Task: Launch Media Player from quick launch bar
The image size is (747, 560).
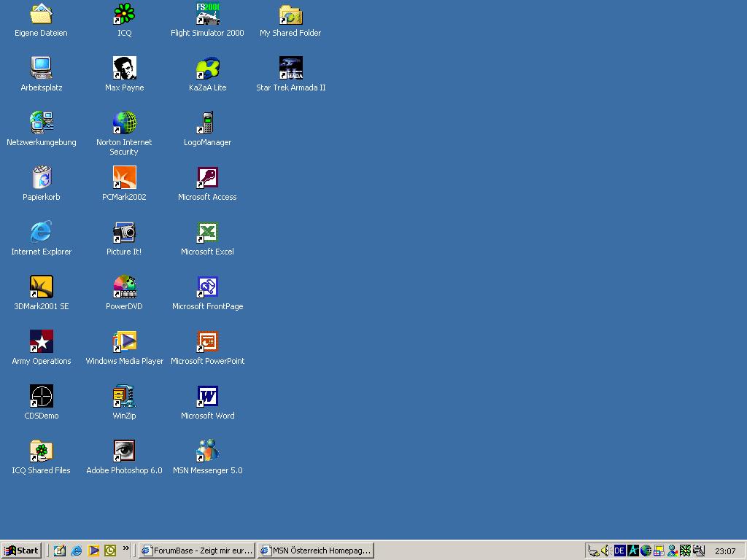Action: coord(93,551)
